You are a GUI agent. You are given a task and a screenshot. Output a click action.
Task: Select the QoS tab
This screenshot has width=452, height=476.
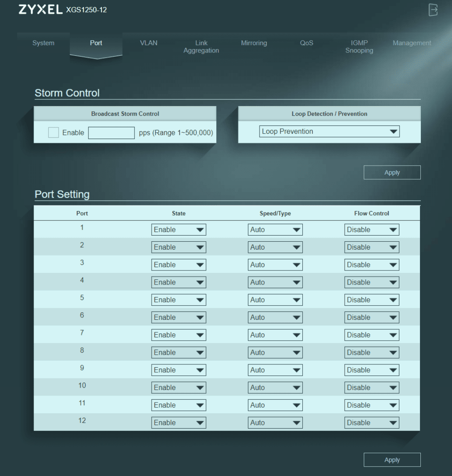pyautogui.click(x=306, y=43)
